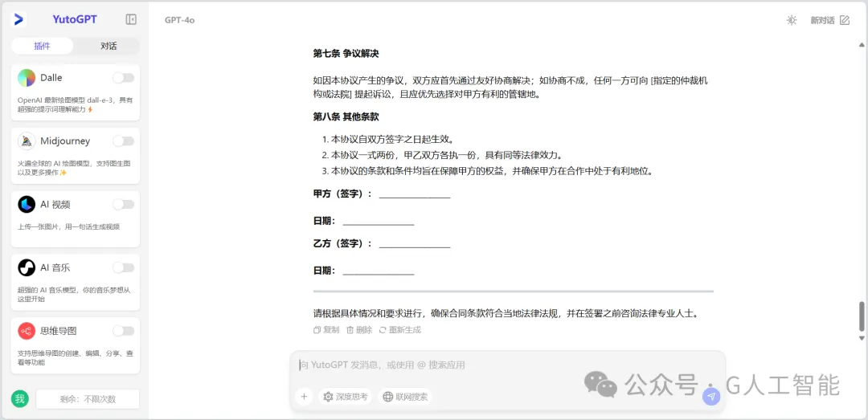
Task: Click the Dalle plugin name
Action: (51, 78)
